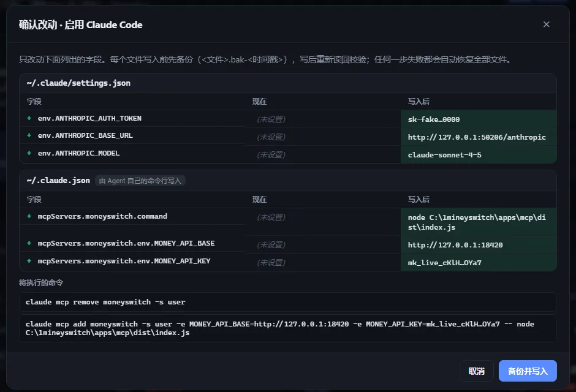Viewport: 576px width, 392px height.
Task: Select the ~/.claude/settings.json file heading
Action: [78, 83]
